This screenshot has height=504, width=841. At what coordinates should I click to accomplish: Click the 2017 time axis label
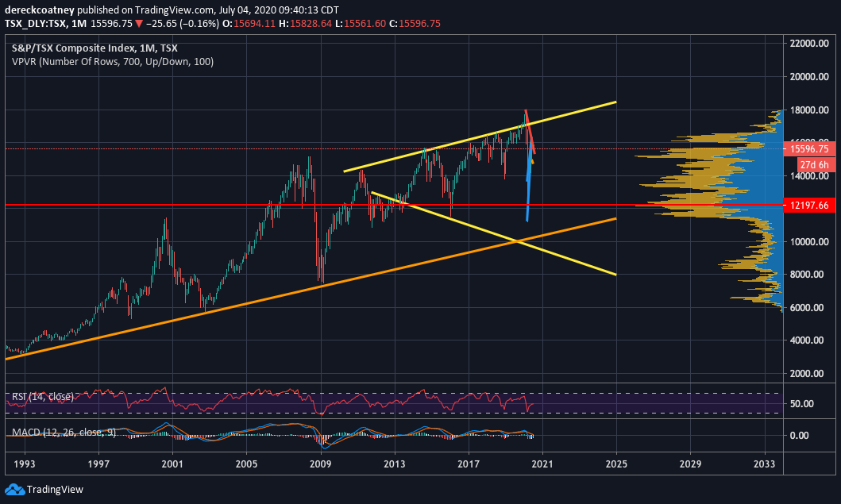[469, 464]
